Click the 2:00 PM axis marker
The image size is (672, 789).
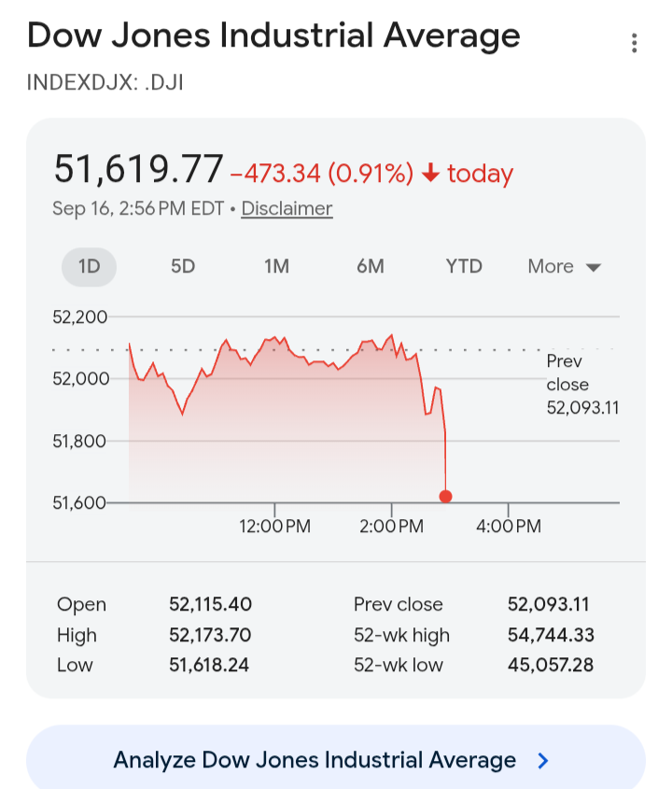coord(391,527)
